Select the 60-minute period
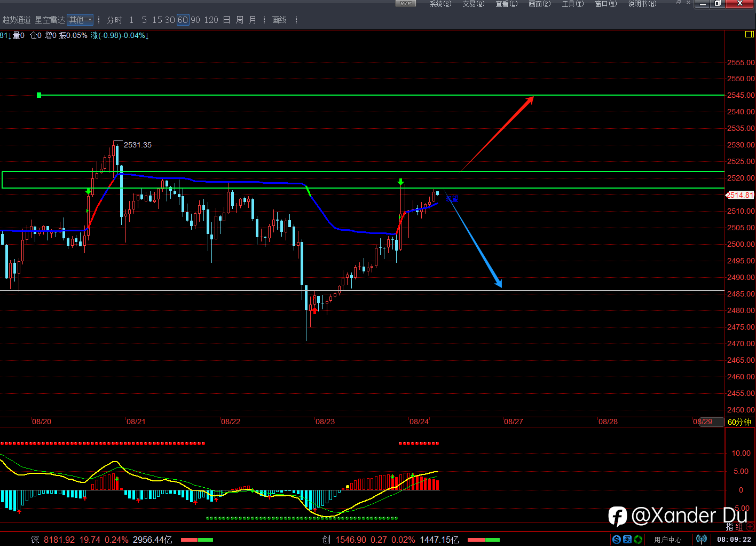The height and width of the screenshot is (546, 756). click(183, 20)
